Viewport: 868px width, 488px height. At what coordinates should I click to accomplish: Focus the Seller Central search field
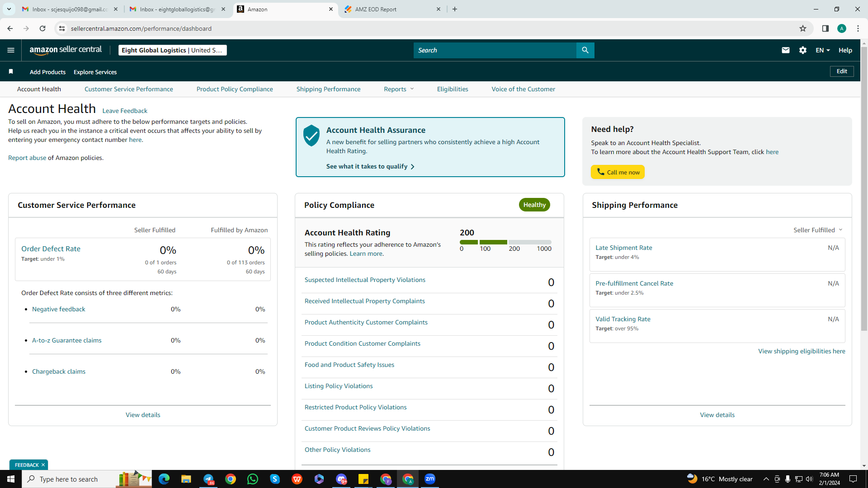click(495, 50)
